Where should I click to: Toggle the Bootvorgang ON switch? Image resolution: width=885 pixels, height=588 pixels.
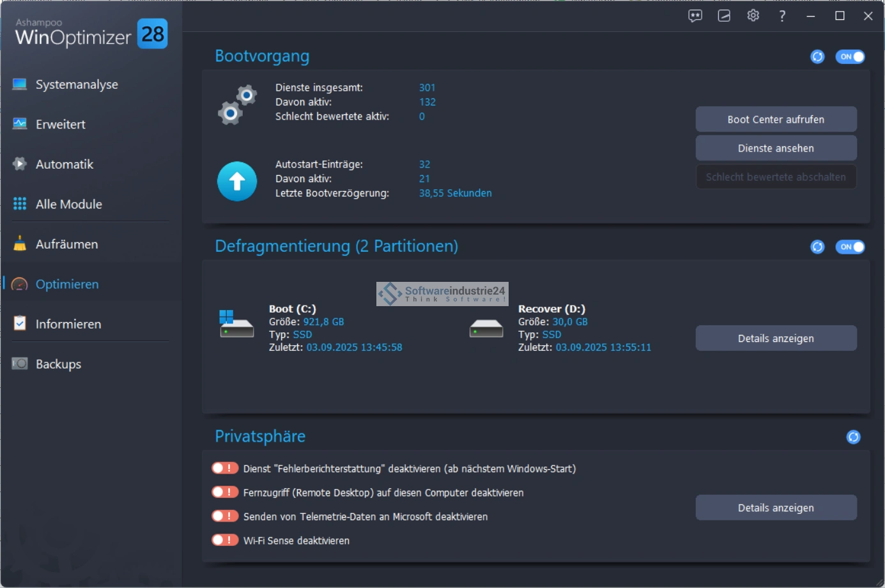[850, 57]
